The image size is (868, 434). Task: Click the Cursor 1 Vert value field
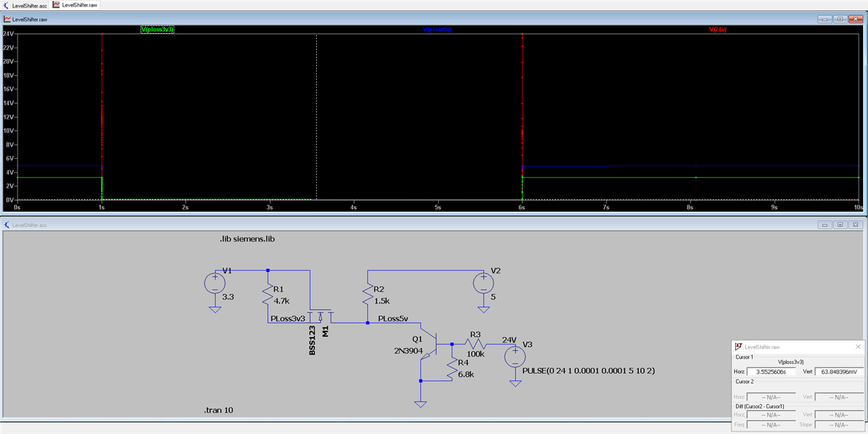pos(839,372)
